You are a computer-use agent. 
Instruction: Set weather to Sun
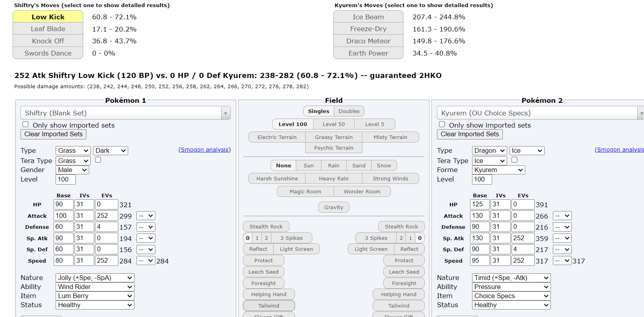tap(309, 165)
